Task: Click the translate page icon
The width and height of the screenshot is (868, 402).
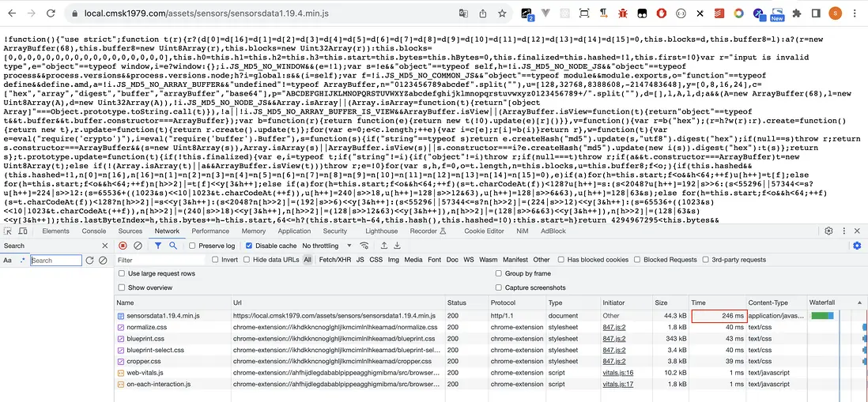Action: point(463,13)
